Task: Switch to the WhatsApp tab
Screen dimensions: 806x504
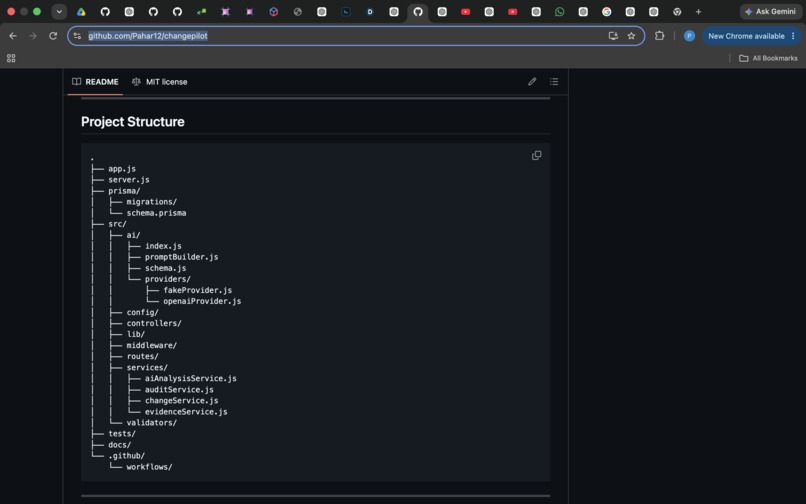Action: point(559,11)
